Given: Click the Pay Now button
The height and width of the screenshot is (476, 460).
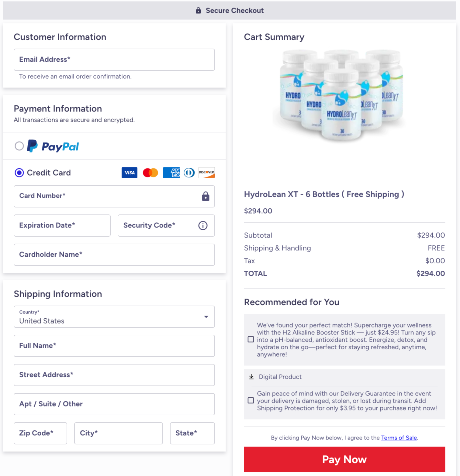Looking at the screenshot, I should tap(344, 459).
